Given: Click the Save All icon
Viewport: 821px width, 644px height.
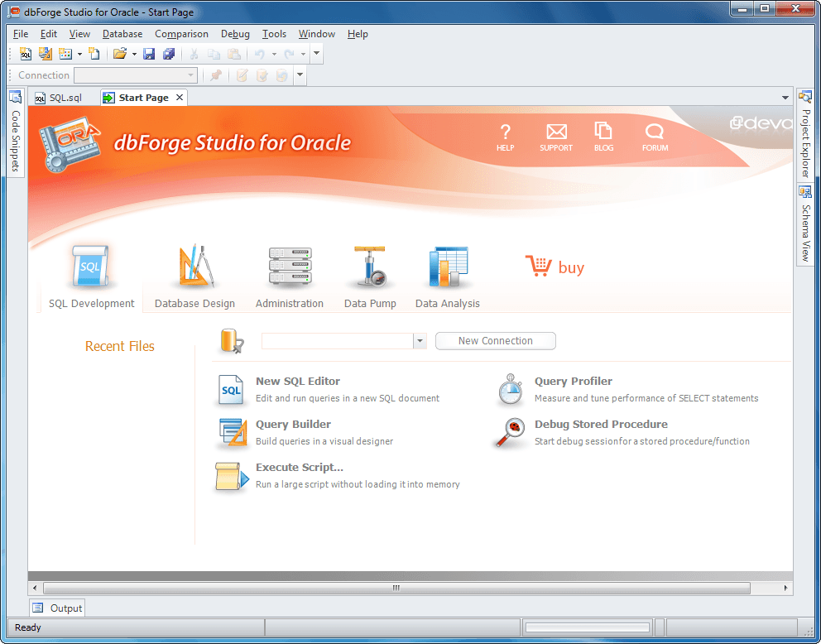Looking at the screenshot, I should tap(169, 54).
